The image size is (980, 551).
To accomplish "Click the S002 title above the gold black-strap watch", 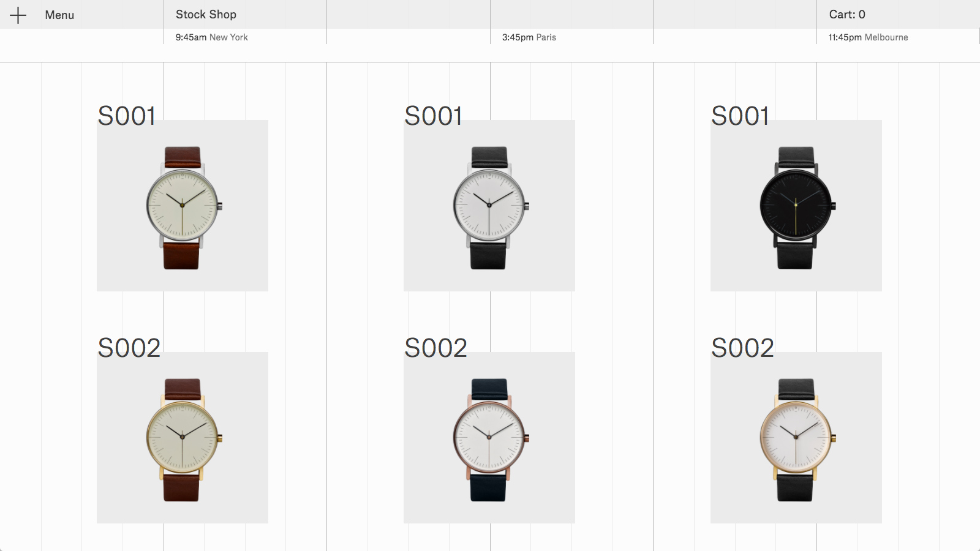I will click(x=743, y=348).
